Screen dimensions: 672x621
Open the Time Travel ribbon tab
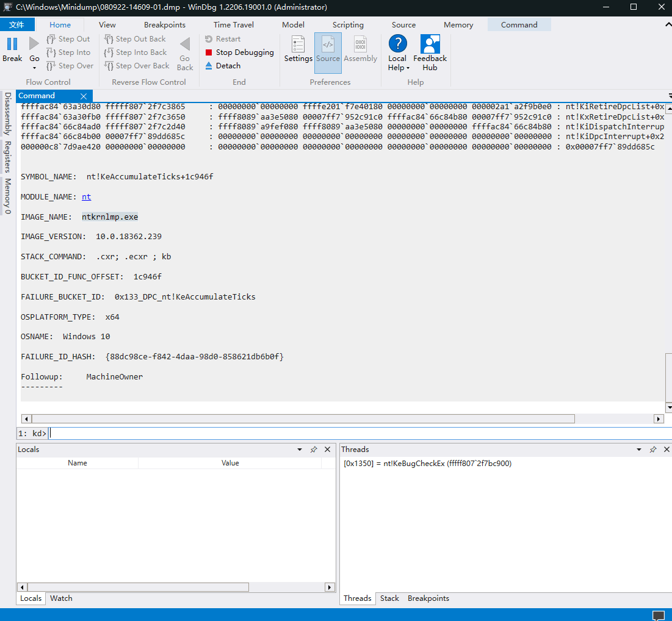click(234, 25)
